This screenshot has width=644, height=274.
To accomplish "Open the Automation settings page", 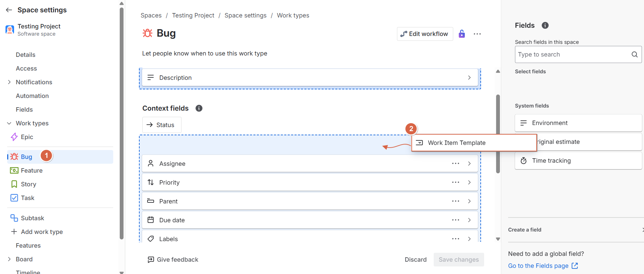I will (32, 96).
